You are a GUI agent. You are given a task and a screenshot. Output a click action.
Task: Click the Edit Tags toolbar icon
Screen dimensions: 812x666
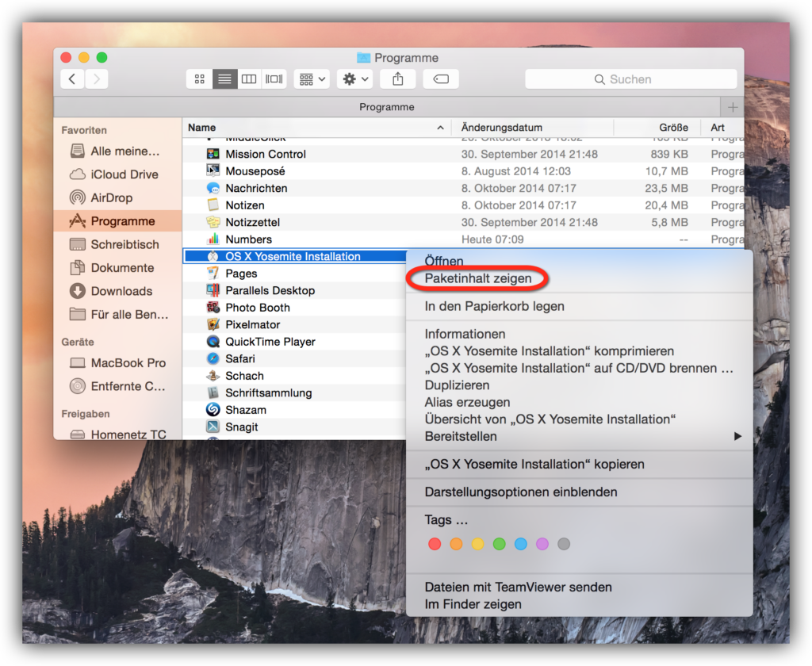[441, 79]
